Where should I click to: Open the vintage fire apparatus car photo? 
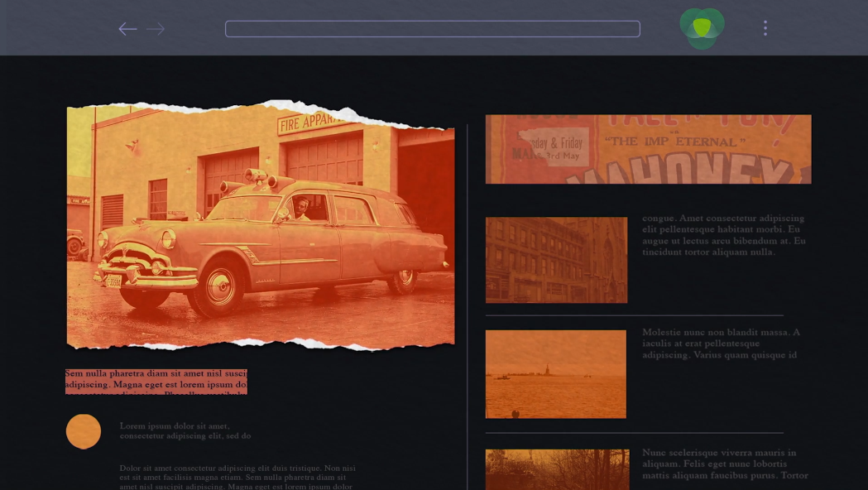[261, 225]
